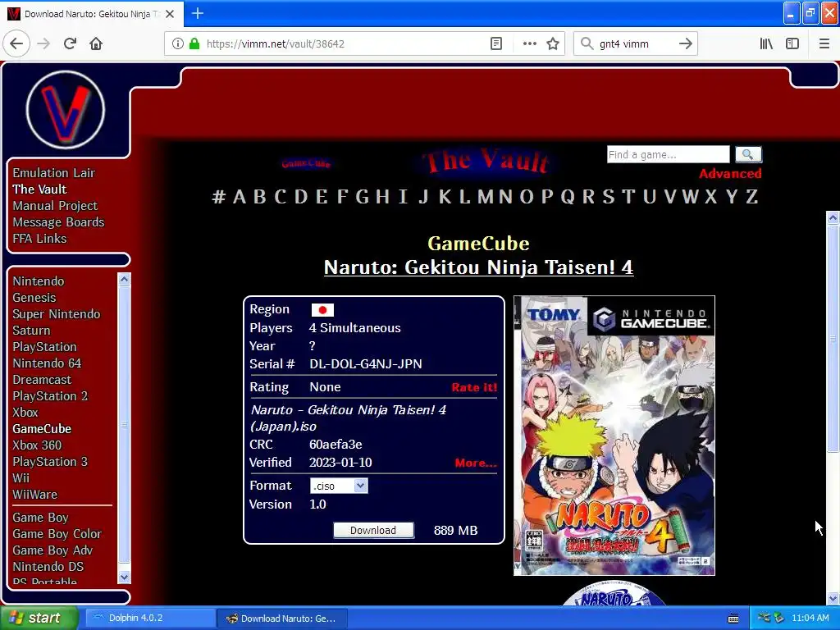Open Emulation Lair in sidebar

(x=53, y=173)
